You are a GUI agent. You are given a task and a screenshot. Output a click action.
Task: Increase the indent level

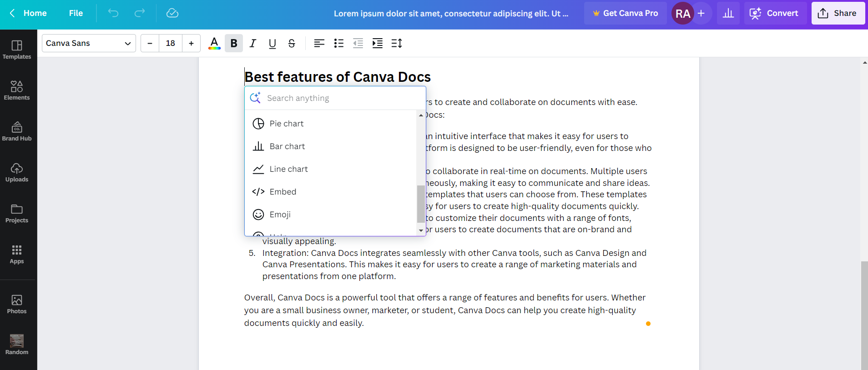click(x=378, y=43)
